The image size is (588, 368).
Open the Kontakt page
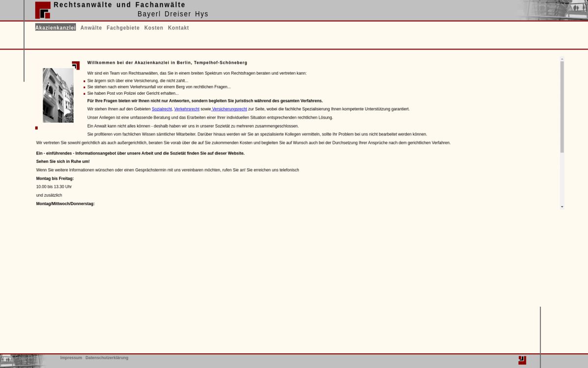(x=178, y=28)
